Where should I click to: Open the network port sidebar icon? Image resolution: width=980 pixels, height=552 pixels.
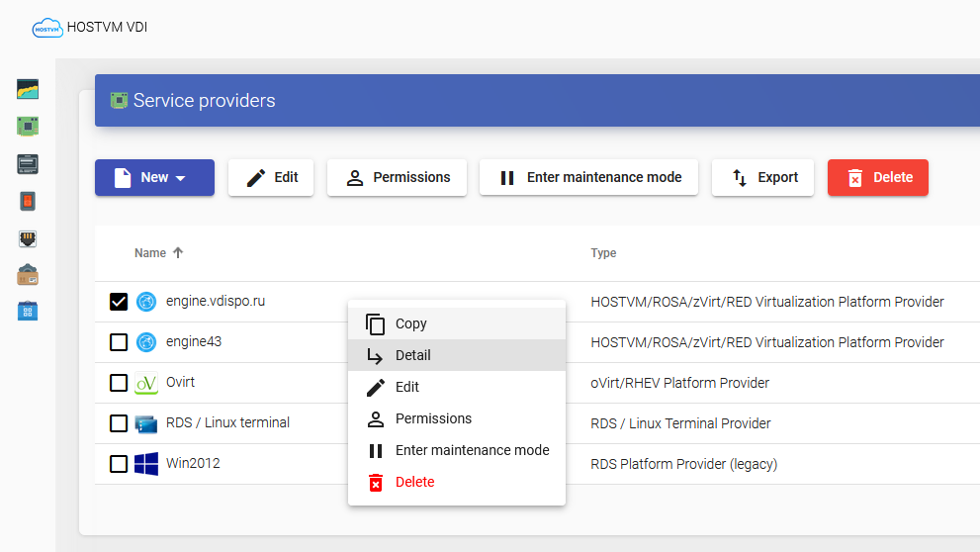point(28,238)
